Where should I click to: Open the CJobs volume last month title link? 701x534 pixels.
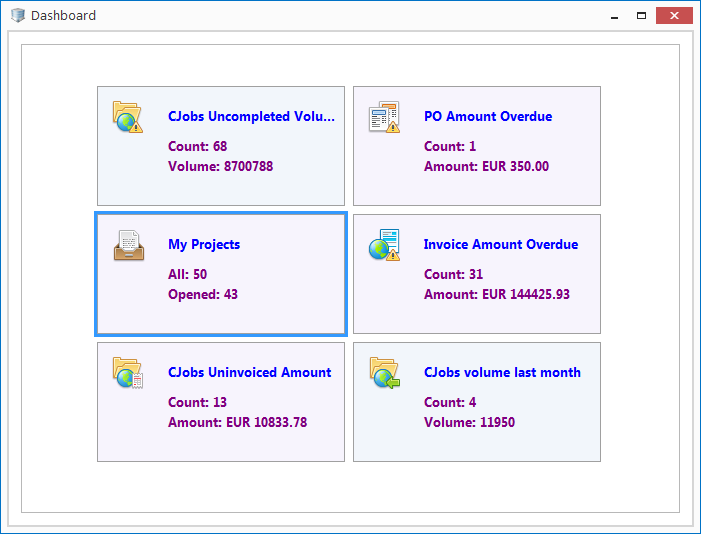coord(502,372)
